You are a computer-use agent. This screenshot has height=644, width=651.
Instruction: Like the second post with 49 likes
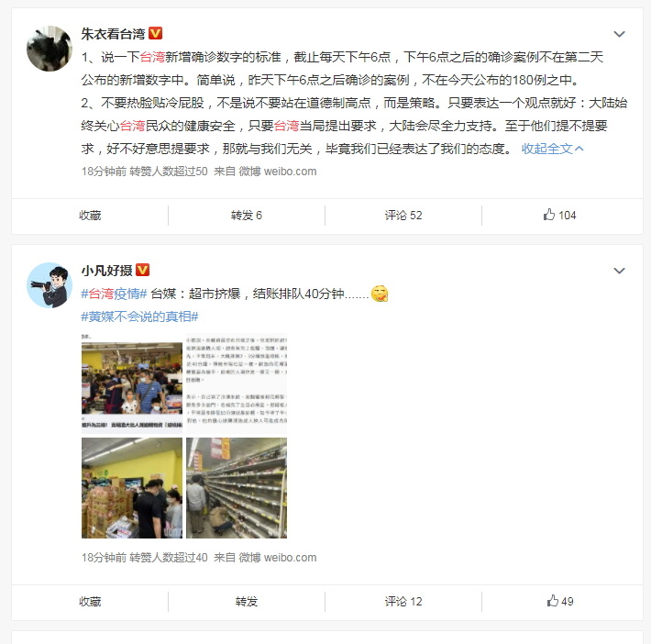point(559,601)
